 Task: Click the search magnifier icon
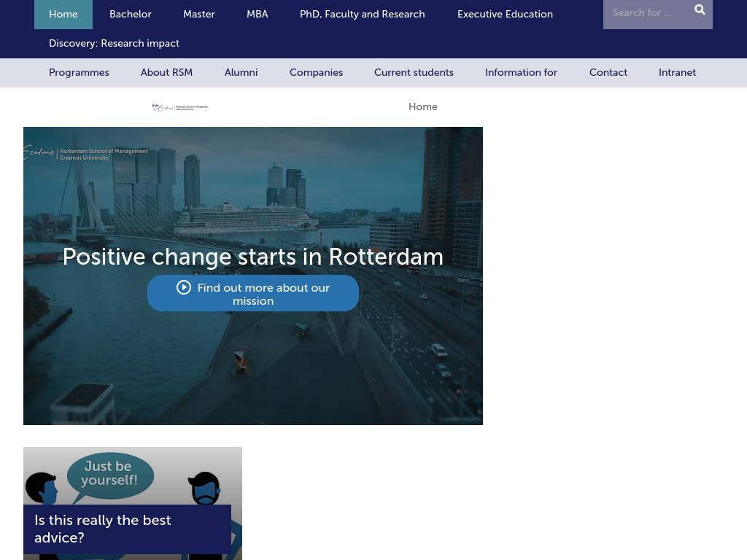click(700, 10)
